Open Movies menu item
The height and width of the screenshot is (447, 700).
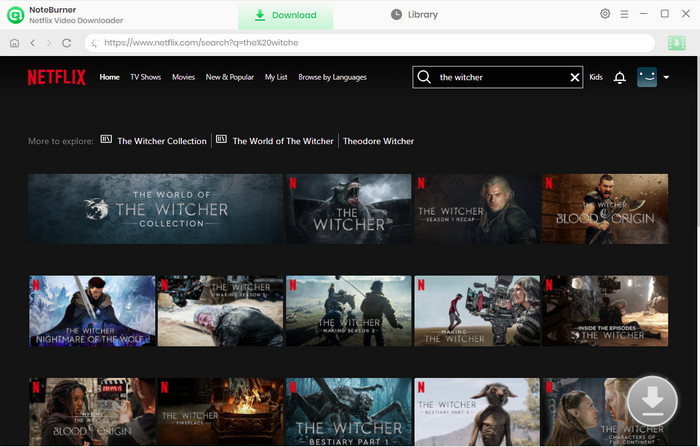tap(183, 77)
